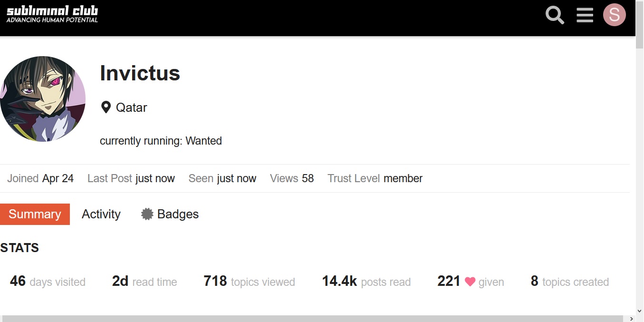Switch to the Activity tab

(x=101, y=214)
